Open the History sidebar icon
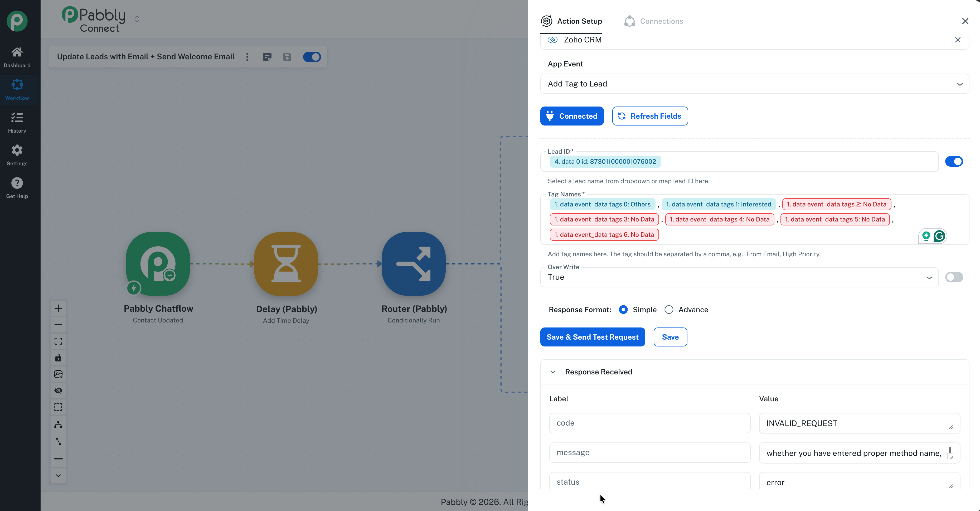The image size is (980, 511). click(17, 122)
